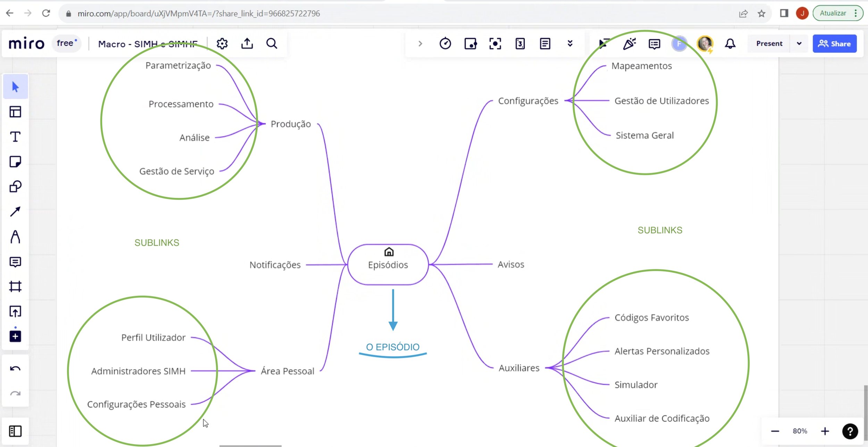Collapse the collaboration toolbar arrow
Image resolution: width=868 pixels, height=447 pixels.
point(420,44)
